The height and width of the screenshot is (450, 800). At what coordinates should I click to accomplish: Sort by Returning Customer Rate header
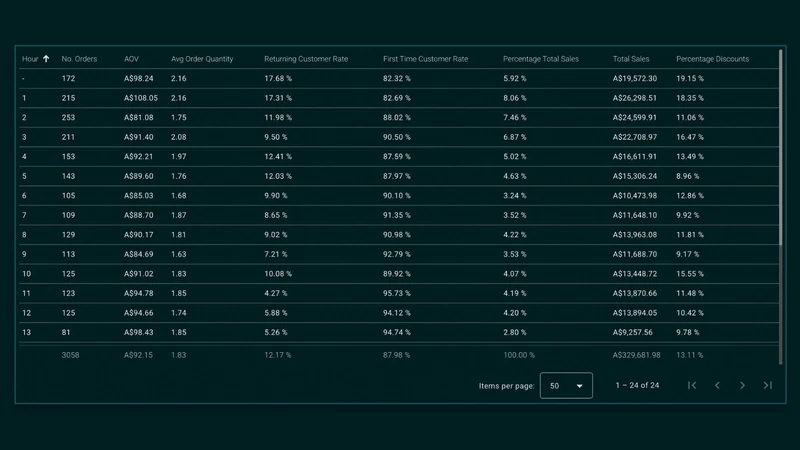tap(306, 59)
